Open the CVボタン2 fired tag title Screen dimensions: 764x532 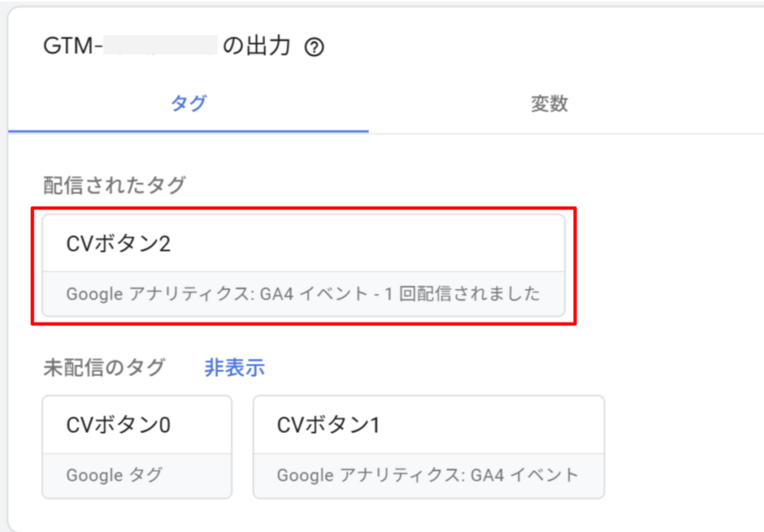click(x=119, y=244)
